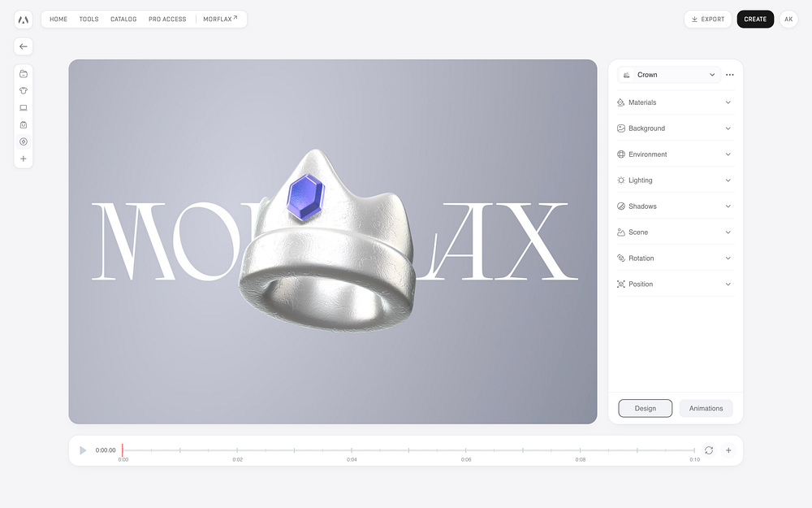Open the HOME menu item
The height and width of the screenshot is (508, 812).
pos(58,20)
